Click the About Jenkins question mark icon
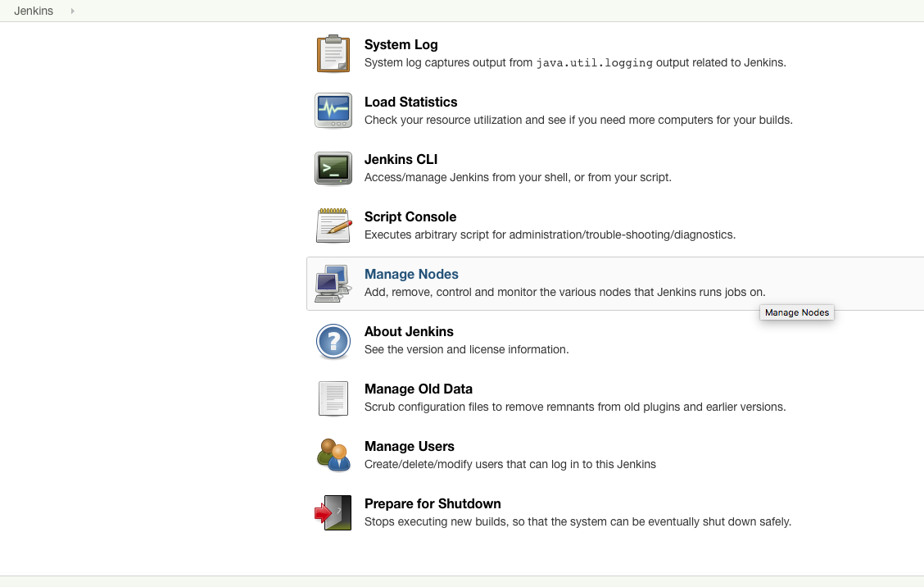 coord(333,341)
